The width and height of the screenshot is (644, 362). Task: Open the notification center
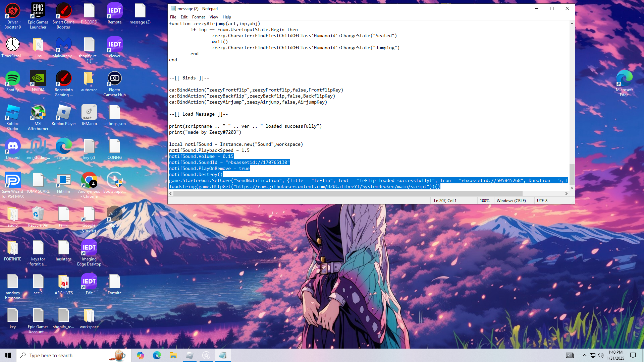pos(633,355)
